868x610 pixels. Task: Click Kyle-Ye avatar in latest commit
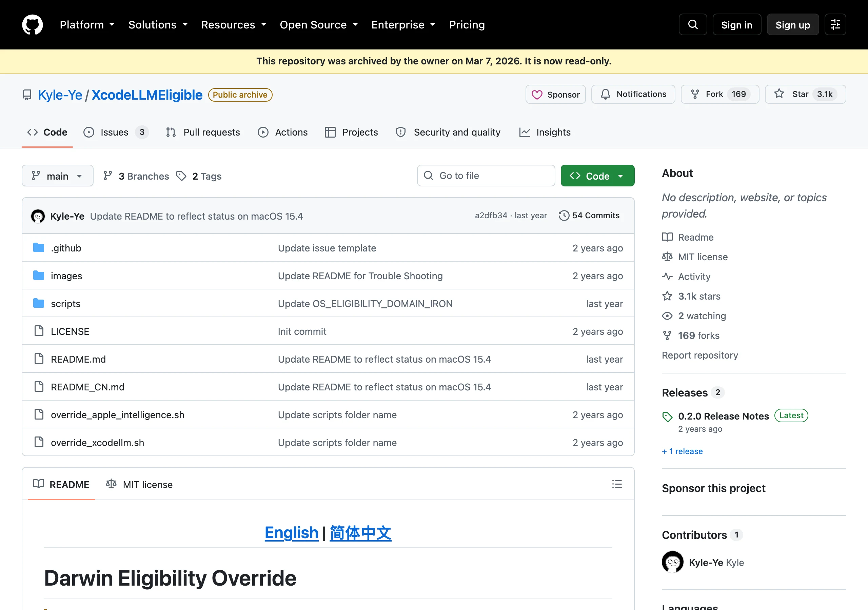point(38,216)
